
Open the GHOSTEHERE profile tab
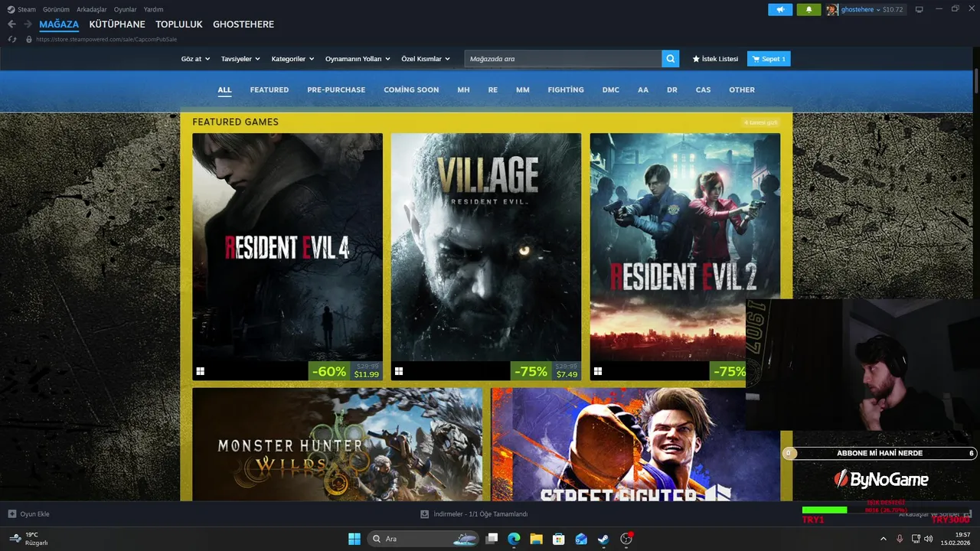(x=243, y=24)
